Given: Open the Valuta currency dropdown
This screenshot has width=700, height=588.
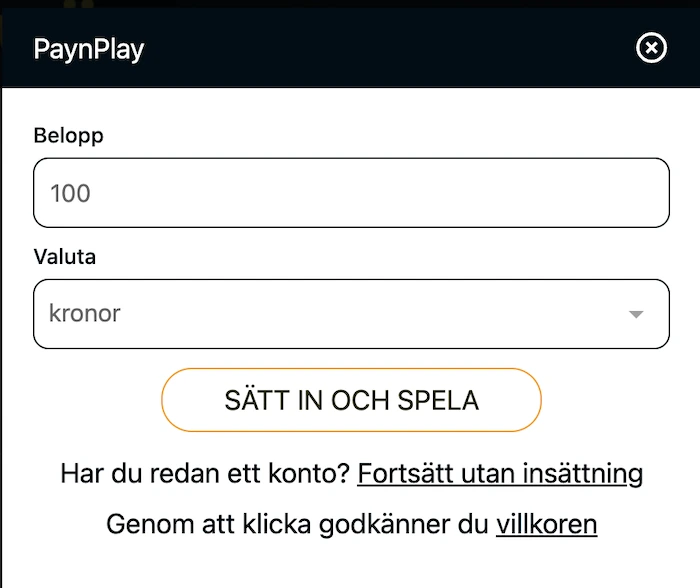Looking at the screenshot, I should point(351,314).
